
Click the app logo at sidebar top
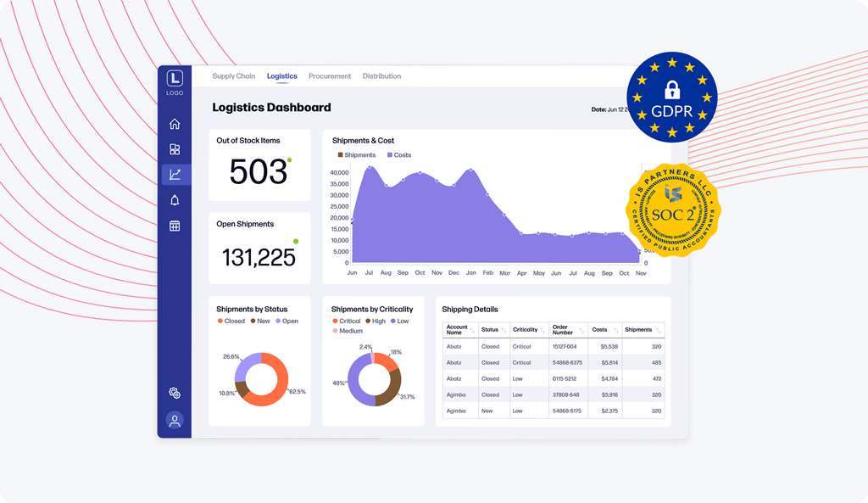click(175, 80)
